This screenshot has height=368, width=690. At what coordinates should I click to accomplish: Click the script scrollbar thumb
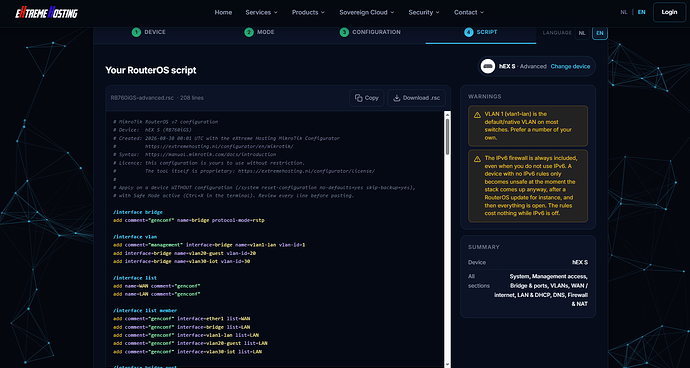(x=448, y=136)
